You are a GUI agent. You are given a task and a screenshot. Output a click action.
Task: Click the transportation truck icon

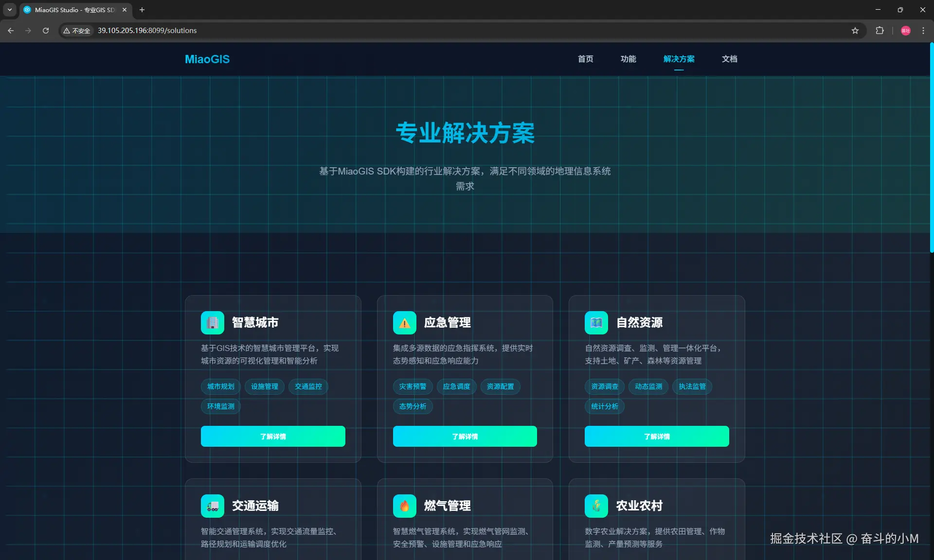pyautogui.click(x=213, y=506)
